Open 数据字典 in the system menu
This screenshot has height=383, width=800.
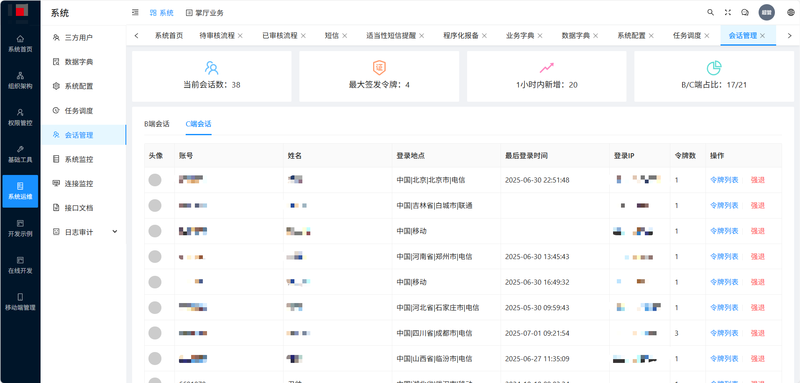[x=84, y=62]
